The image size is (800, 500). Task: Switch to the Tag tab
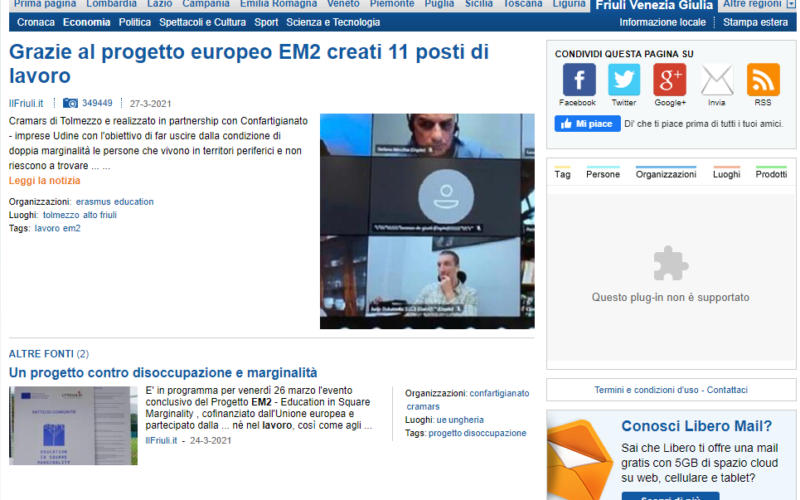(x=562, y=173)
